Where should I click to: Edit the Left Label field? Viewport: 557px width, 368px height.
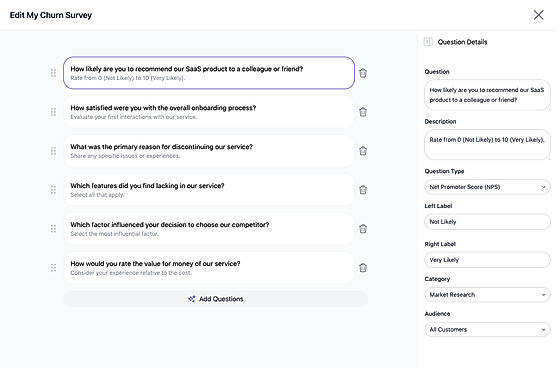pos(487,222)
